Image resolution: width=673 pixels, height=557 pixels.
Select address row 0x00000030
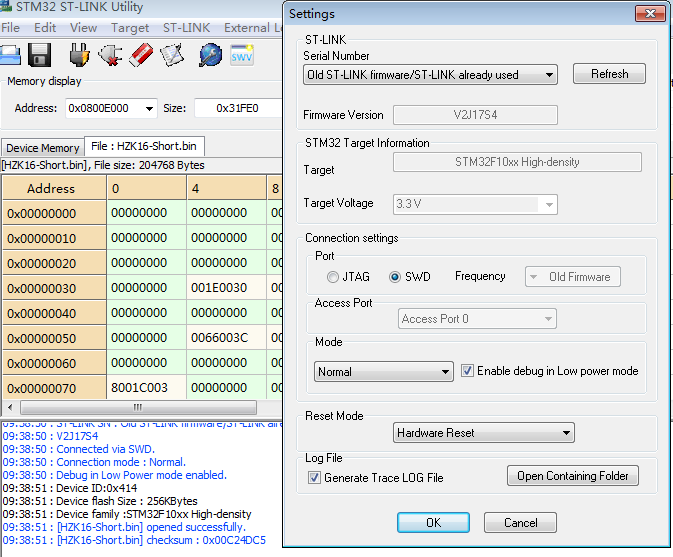[54, 288]
